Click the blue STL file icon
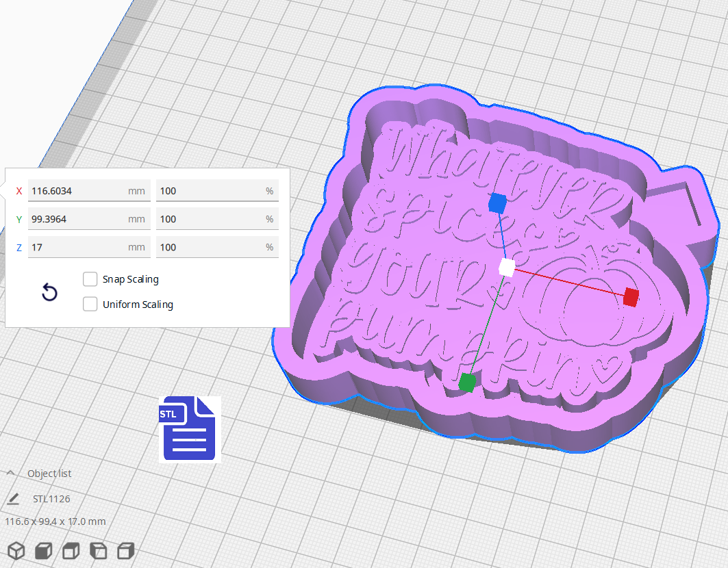 click(x=189, y=429)
